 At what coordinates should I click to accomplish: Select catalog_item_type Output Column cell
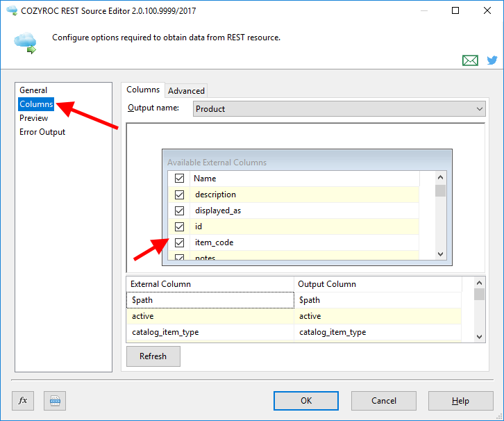point(378,332)
